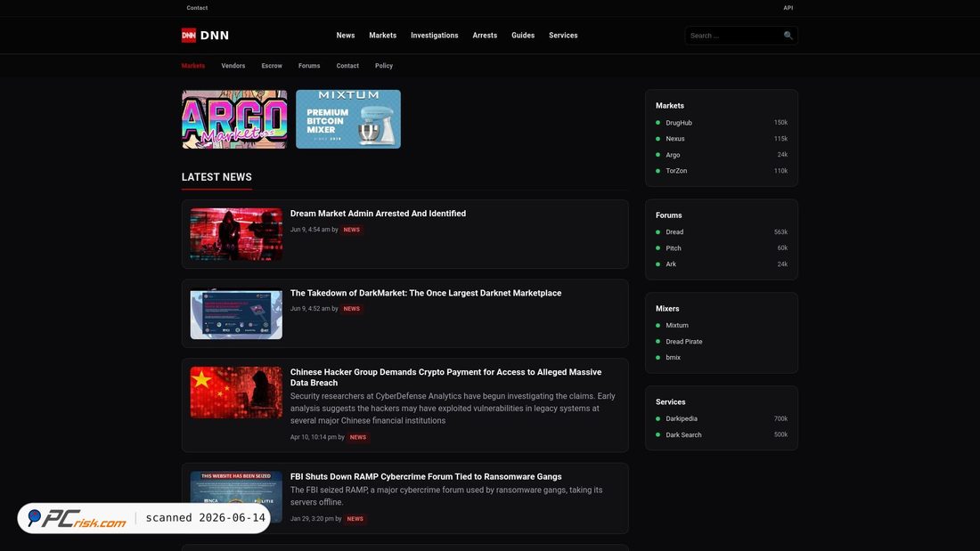Image resolution: width=980 pixels, height=551 pixels.
Task: Open bmix in Mixers sidebar
Action: coord(674,357)
